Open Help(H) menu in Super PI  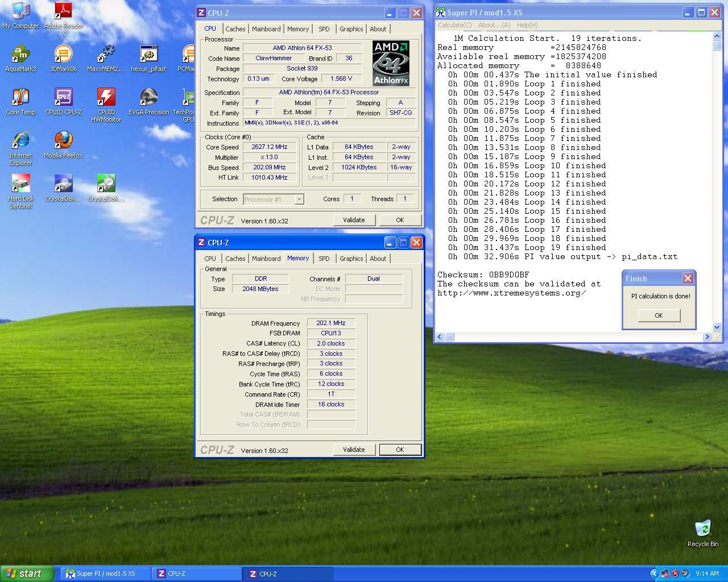527,25
